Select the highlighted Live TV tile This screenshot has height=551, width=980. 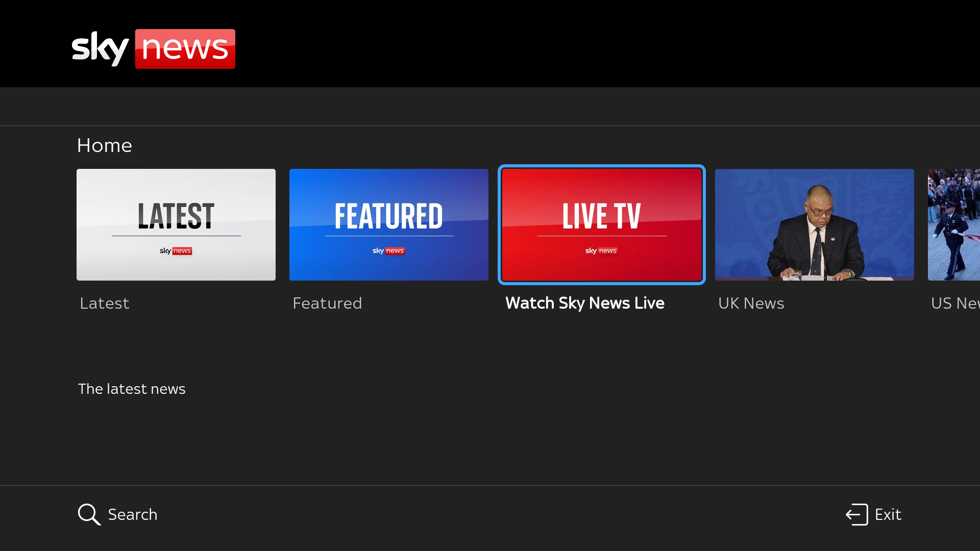click(x=601, y=224)
